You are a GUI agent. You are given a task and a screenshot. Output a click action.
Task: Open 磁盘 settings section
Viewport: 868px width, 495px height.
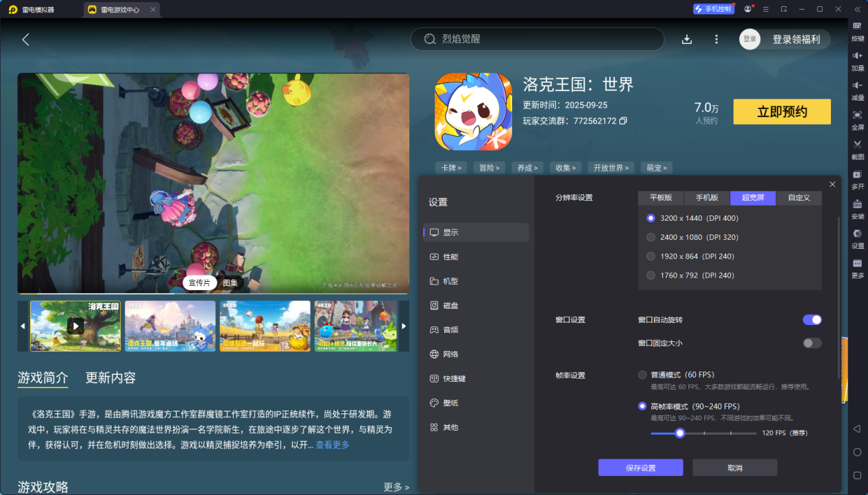[x=476, y=305]
